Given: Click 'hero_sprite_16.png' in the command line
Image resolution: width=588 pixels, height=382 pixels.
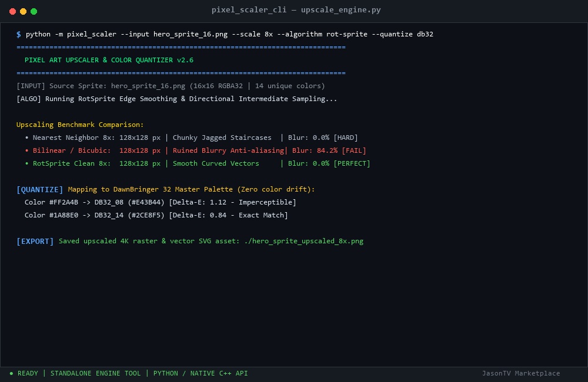Looking at the screenshot, I should [x=191, y=34].
